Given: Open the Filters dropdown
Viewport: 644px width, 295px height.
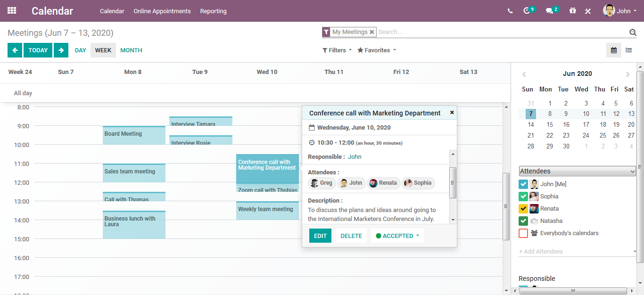Looking at the screenshot, I should [x=337, y=50].
